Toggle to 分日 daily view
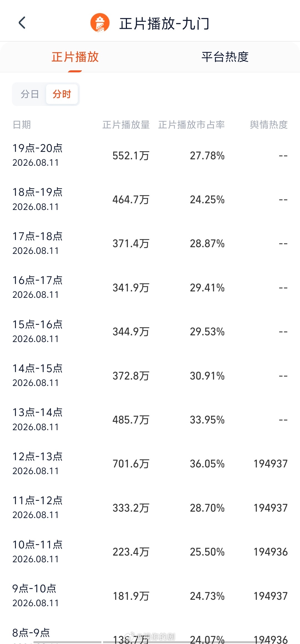 [30, 94]
